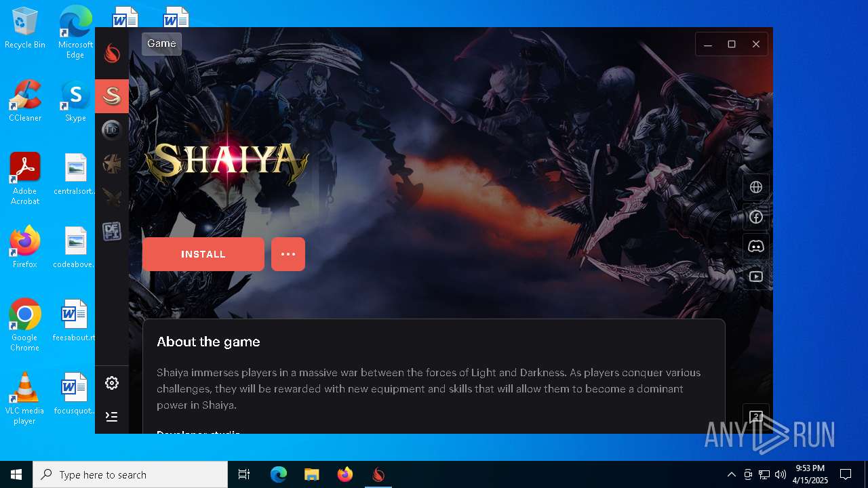Switch to the game launcher taskbar icon
The width and height of the screenshot is (868, 488).
click(378, 474)
